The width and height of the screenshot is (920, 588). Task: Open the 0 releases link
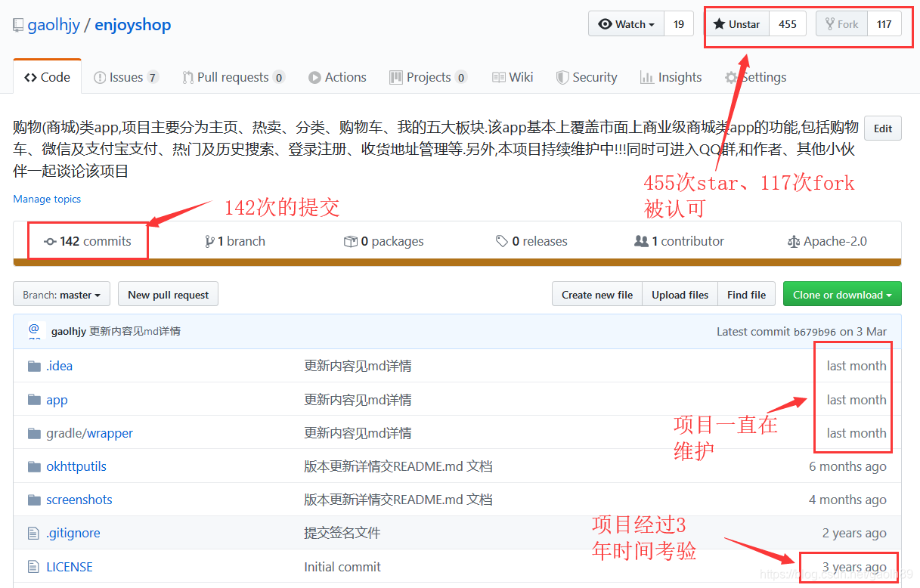[x=531, y=241]
